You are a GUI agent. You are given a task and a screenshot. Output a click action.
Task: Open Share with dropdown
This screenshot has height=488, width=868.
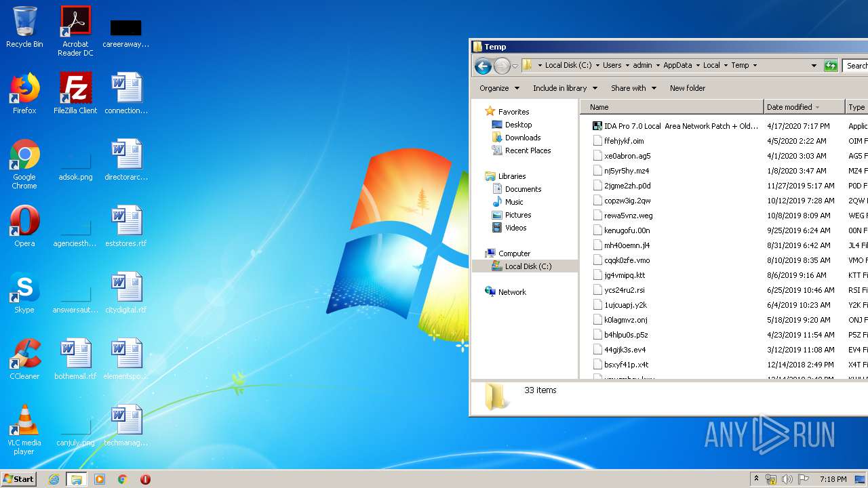click(x=633, y=88)
